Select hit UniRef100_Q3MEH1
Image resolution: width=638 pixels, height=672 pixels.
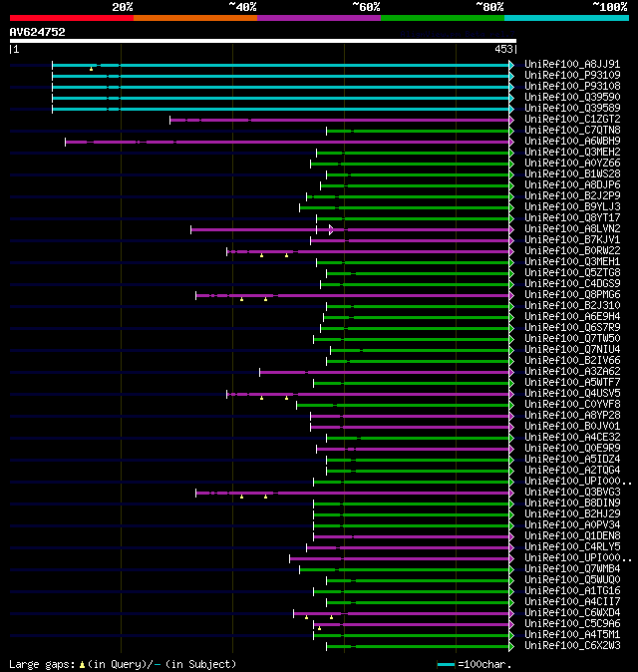[x=572, y=262]
